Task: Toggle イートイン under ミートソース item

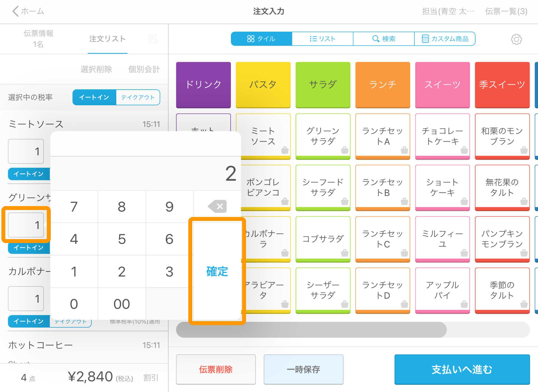Action: (29, 174)
